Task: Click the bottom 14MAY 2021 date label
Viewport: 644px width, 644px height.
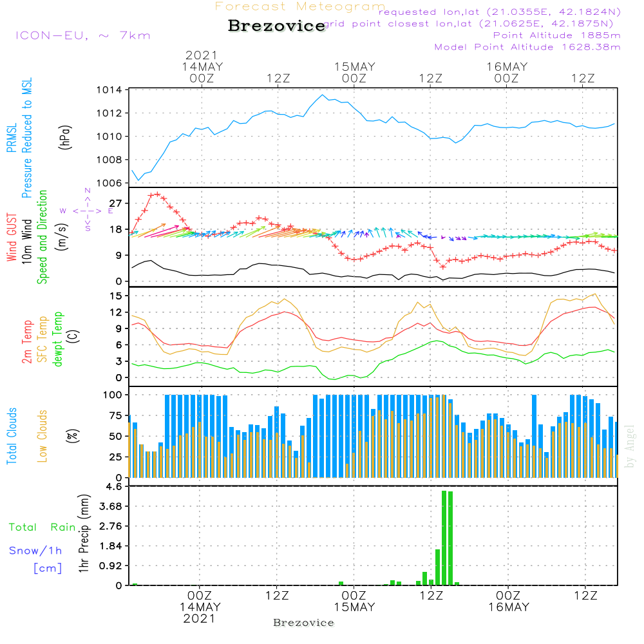Action: click(x=200, y=613)
